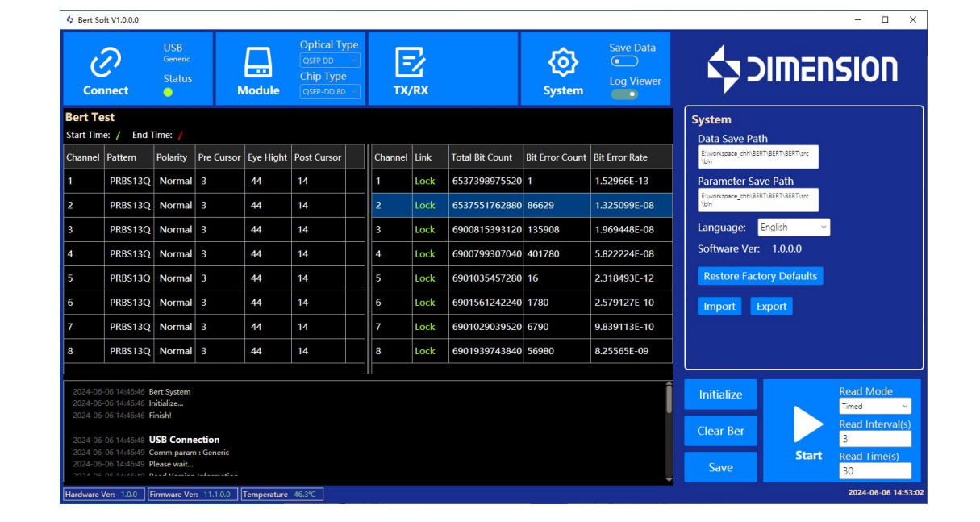Open the Module drive icon
The image size is (980, 522).
point(258,62)
